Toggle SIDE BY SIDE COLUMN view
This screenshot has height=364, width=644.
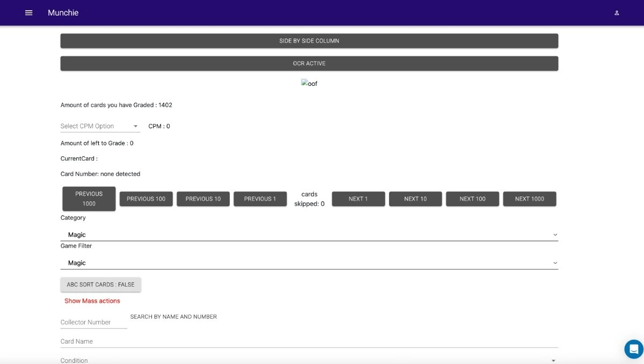(x=309, y=40)
